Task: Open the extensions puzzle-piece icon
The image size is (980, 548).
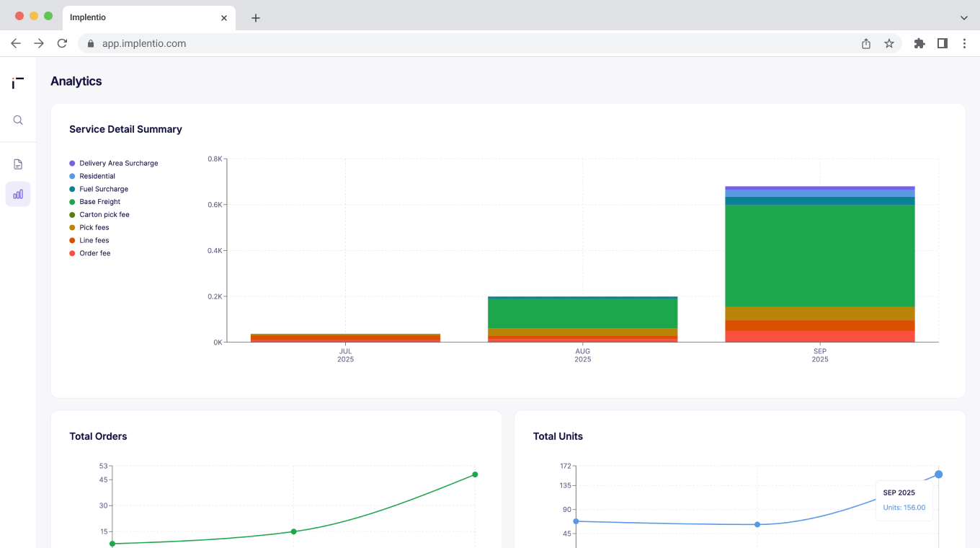Action: click(x=919, y=43)
